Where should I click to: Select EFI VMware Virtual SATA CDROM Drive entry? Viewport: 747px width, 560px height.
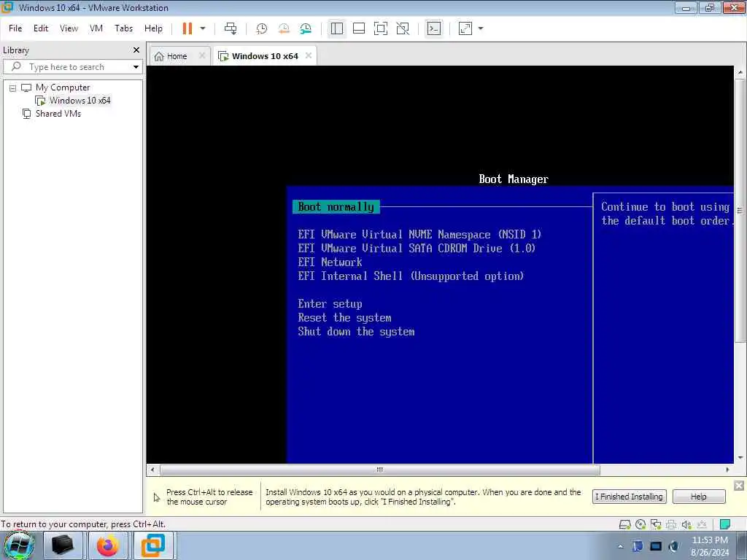[417, 248]
